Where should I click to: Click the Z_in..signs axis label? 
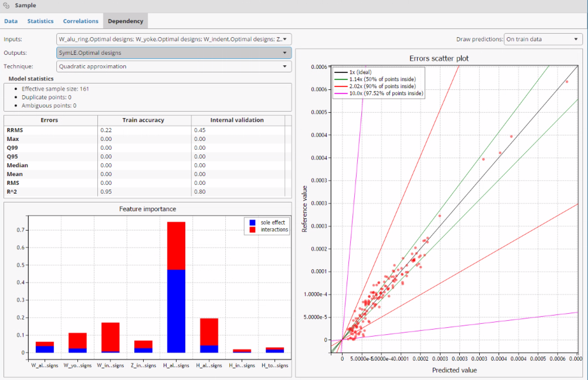[143, 366]
